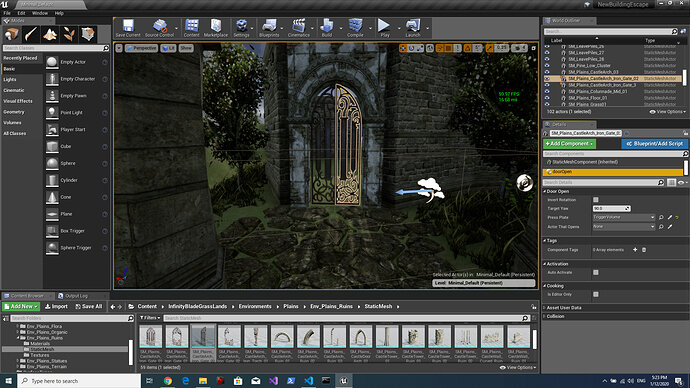This screenshot has width=690, height=388.
Task: Hide SM_Pine_Low_Cluster via eye icon
Action: pyautogui.click(x=547, y=66)
